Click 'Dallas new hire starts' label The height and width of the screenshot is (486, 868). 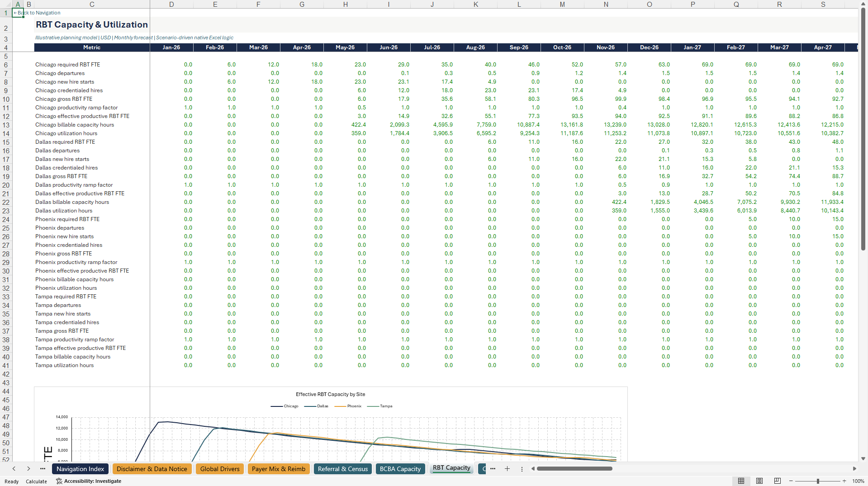point(62,159)
